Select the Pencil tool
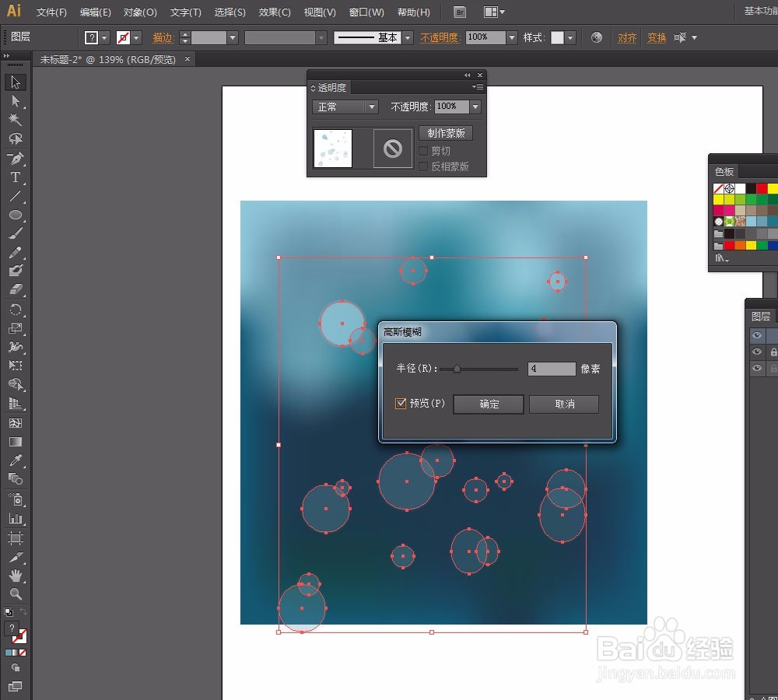The width and height of the screenshot is (778, 700). (16, 252)
